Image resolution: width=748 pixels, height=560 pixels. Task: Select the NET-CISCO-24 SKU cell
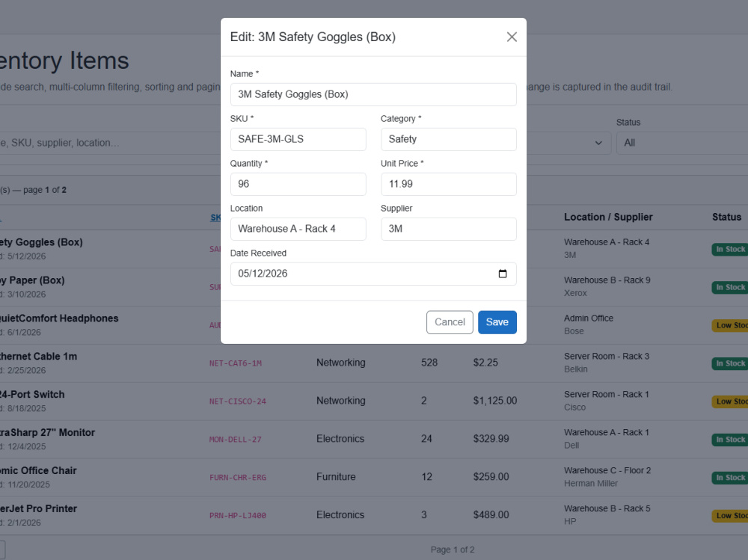coord(238,401)
